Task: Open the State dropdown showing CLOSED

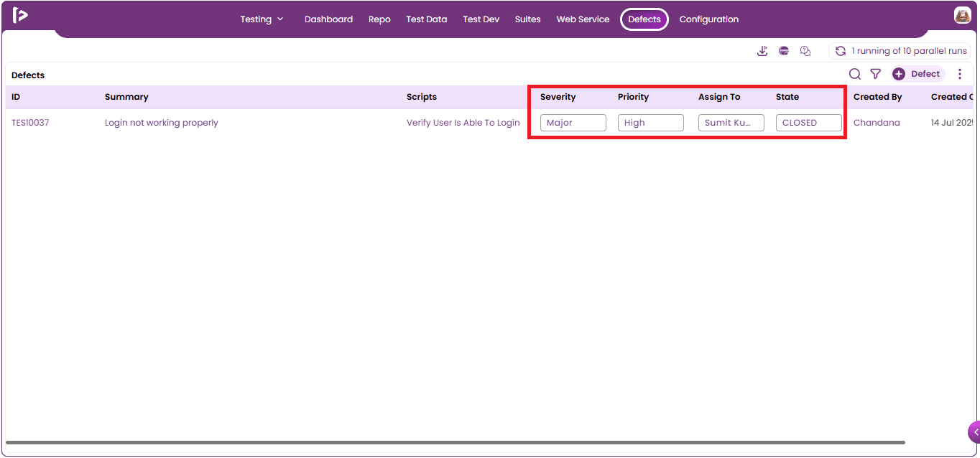Action: point(809,123)
